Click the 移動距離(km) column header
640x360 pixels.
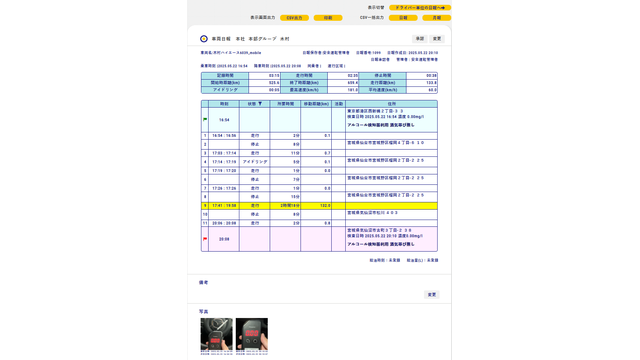click(x=316, y=104)
